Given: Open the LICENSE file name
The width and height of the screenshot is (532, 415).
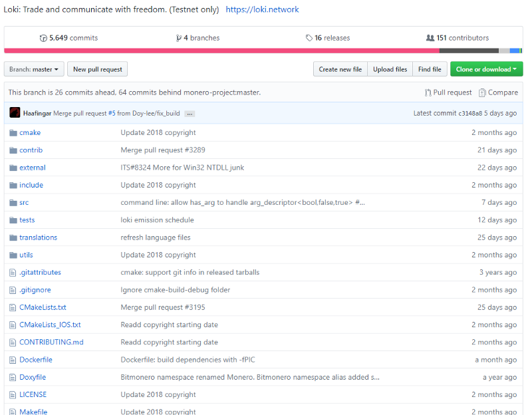Looking at the screenshot, I should 33,394.
